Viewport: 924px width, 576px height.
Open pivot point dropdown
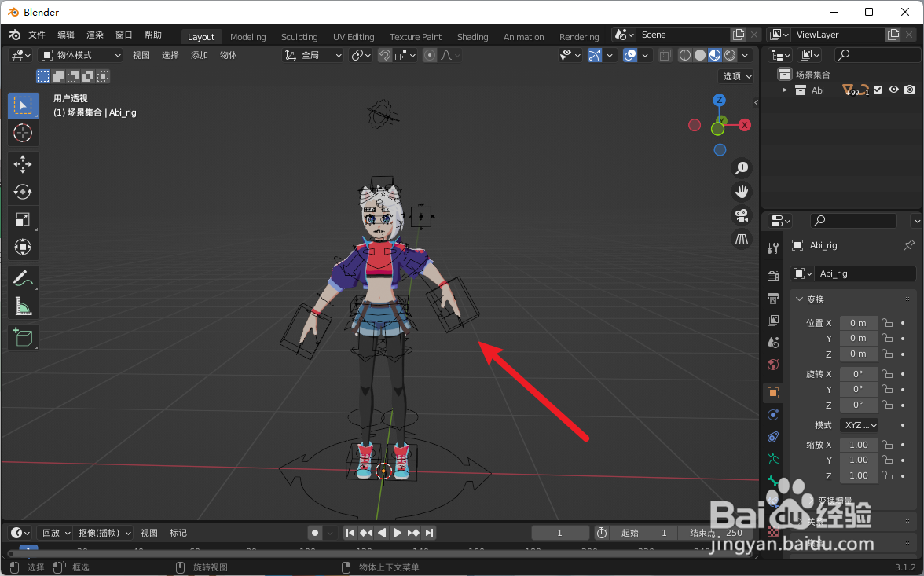361,55
